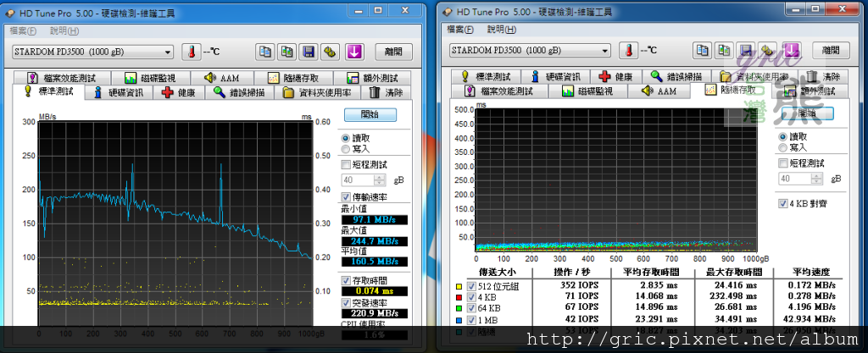This screenshot has width=868, height=353.
Task: Switch to 檔案效能測試 tab in right window
Action: click(500, 91)
